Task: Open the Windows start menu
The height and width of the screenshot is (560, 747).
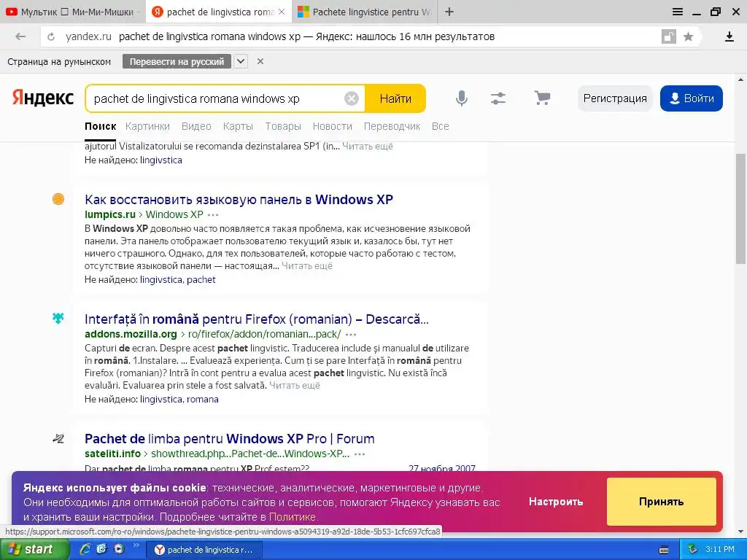Action: pos(34,549)
